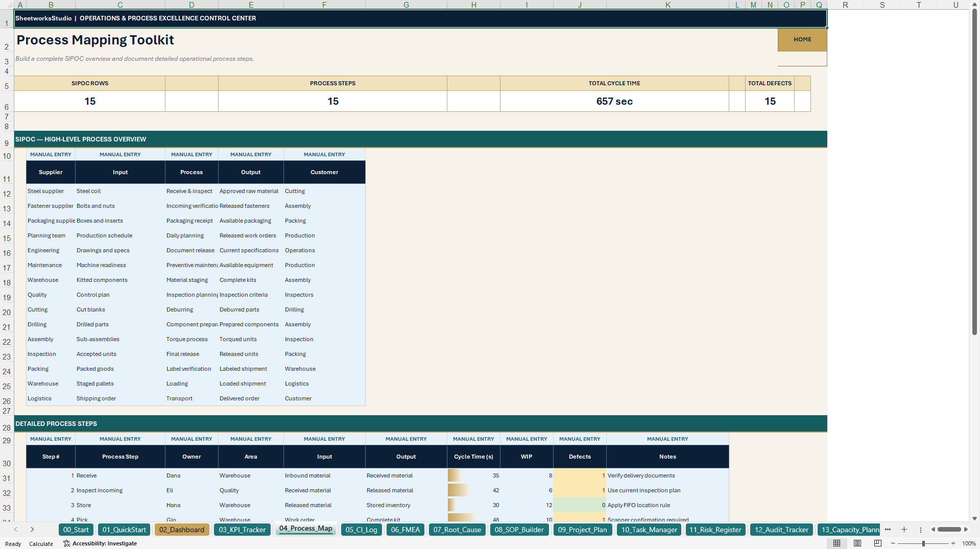980x549 pixels.
Task: Add a new sheet
Action: (x=904, y=530)
